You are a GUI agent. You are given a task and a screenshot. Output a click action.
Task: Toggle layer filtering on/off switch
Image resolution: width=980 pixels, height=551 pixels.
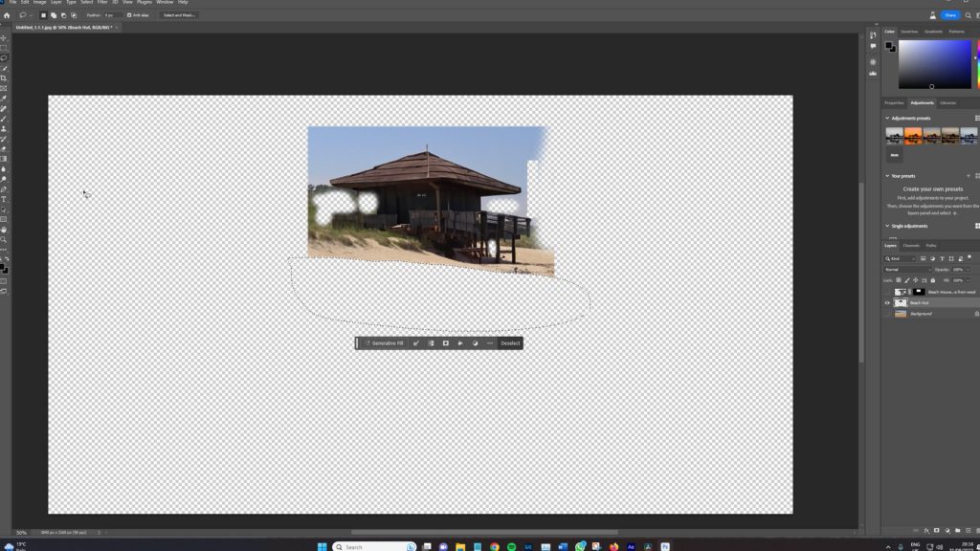[x=969, y=257]
